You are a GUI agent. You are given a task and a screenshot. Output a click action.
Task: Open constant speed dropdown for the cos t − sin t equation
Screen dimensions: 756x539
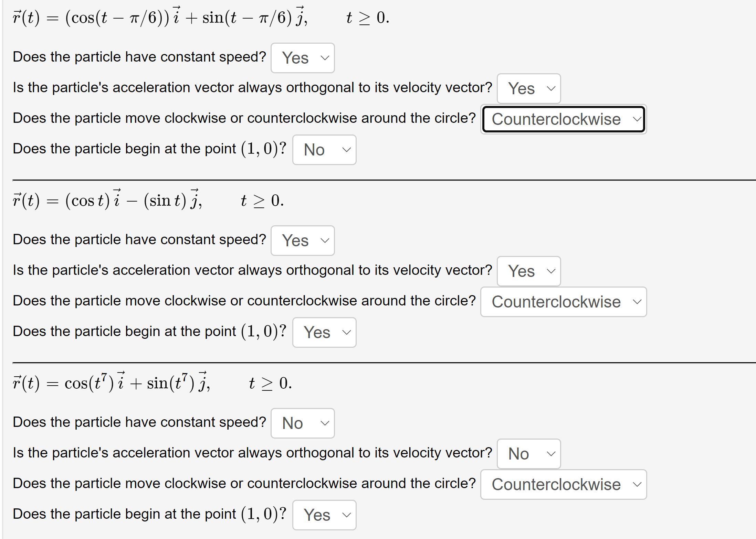[x=303, y=240]
